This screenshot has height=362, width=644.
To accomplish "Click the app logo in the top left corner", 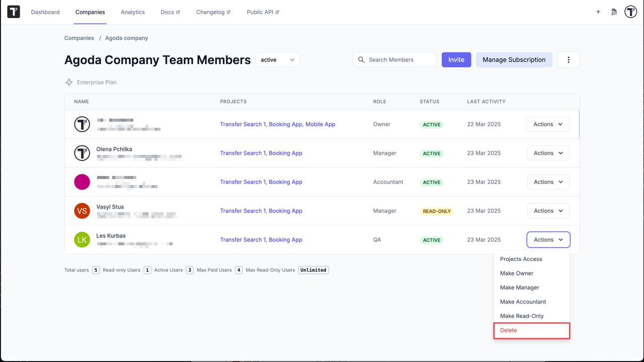I will (x=13, y=12).
